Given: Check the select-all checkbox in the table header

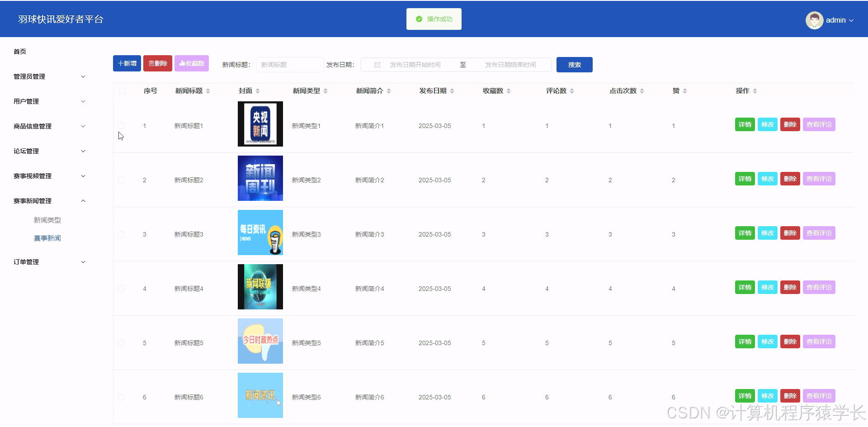Looking at the screenshot, I should pos(122,91).
